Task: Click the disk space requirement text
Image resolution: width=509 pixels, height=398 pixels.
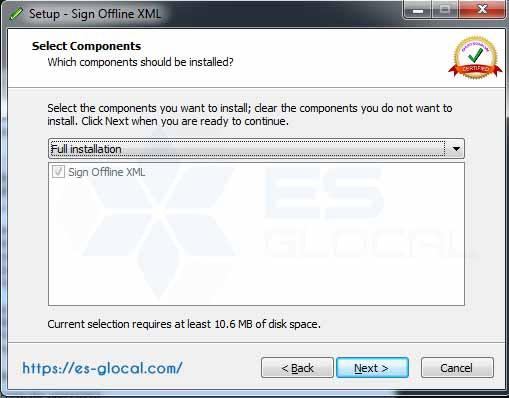Action: [184, 324]
